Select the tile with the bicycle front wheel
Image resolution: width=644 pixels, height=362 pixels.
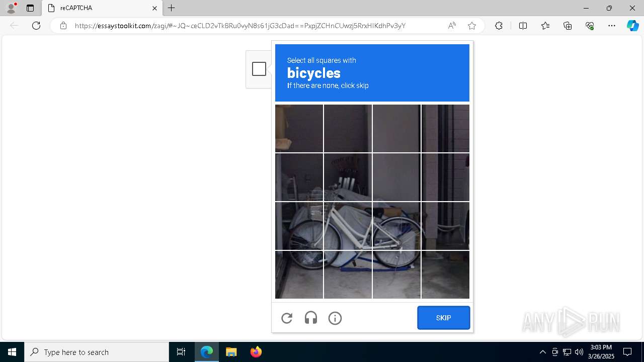[x=299, y=226]
